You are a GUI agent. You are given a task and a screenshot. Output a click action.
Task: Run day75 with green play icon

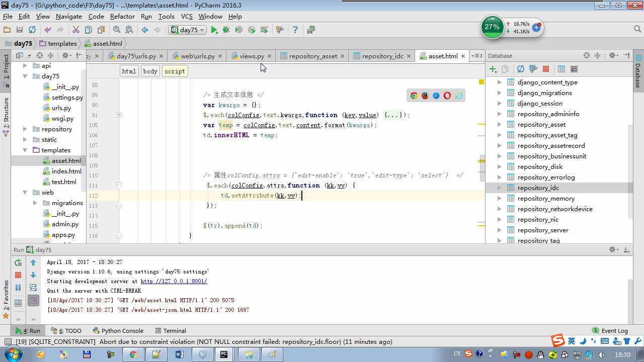tap(214, 30)
